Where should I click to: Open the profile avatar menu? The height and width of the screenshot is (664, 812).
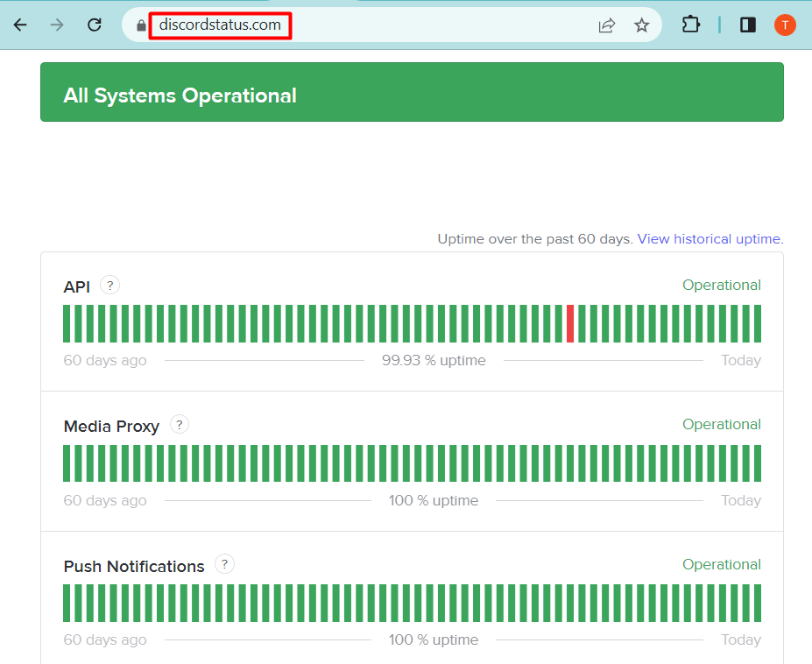coord(785,25)
